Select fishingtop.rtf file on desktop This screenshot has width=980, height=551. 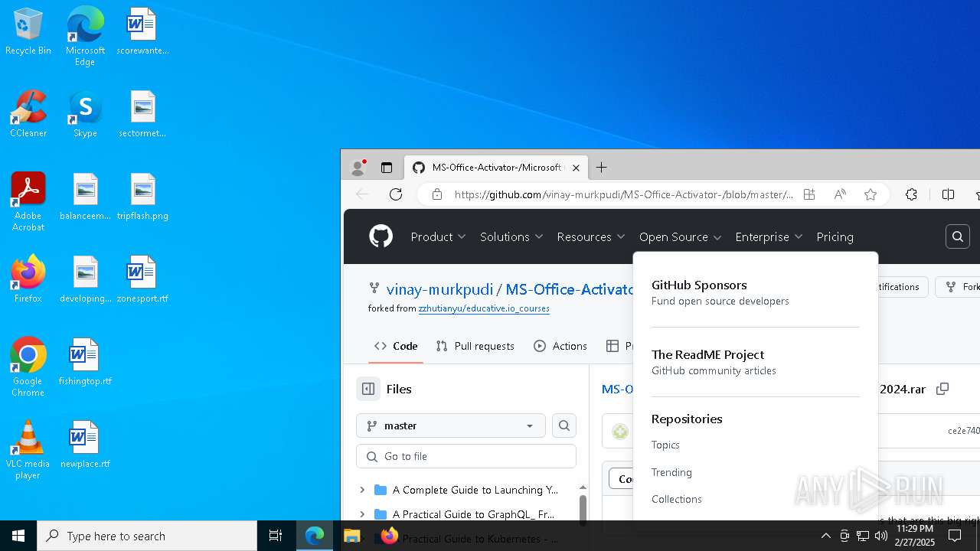tap(85, 363)
